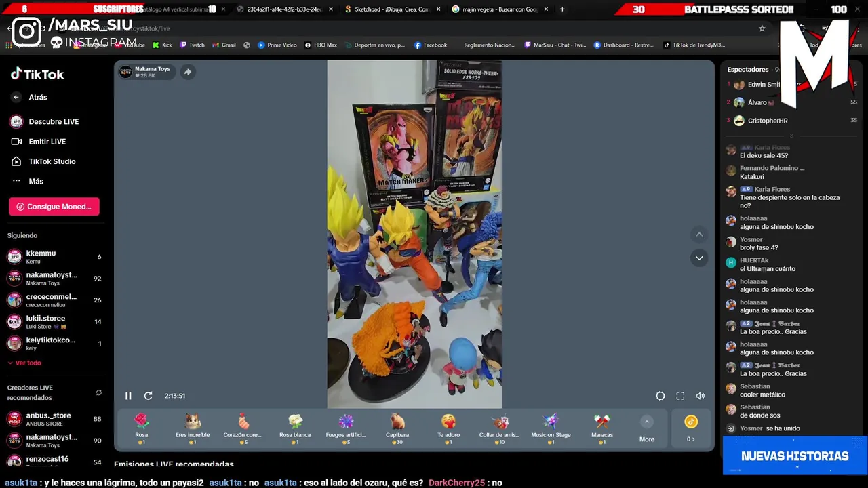Share the Nakama Toys live stream

(188, 72)
